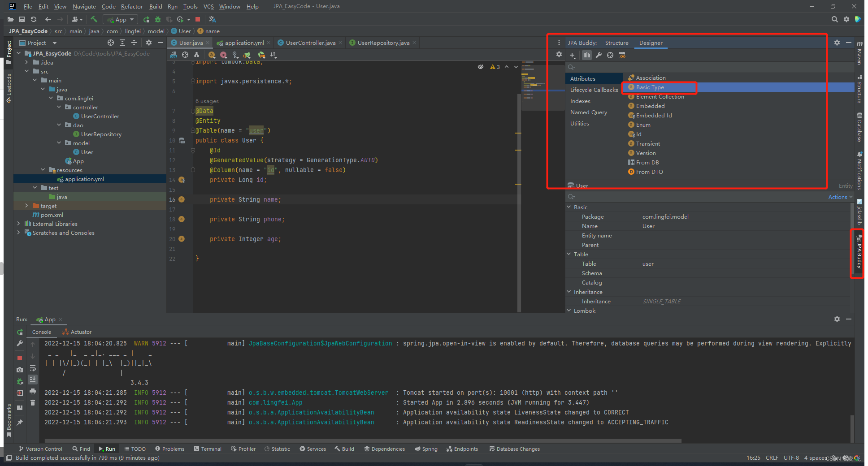Click the Synchronize reload icon in toolbar
The image size is (868, 466).
[34, 19]
